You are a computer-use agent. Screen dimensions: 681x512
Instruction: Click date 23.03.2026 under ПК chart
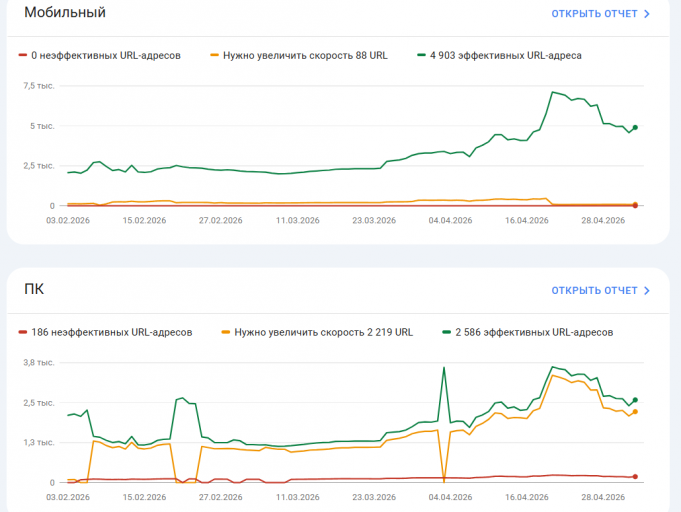(x=374, y=497)
